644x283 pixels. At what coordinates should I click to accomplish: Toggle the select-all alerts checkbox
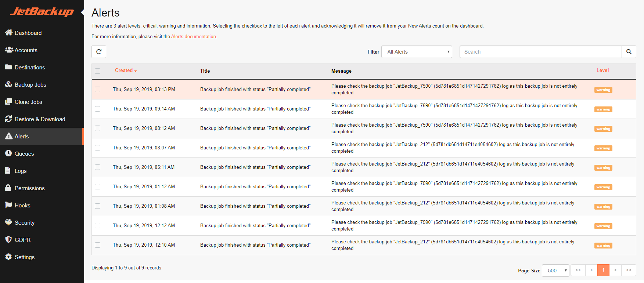pyautogui.click(x=97, y=71)
